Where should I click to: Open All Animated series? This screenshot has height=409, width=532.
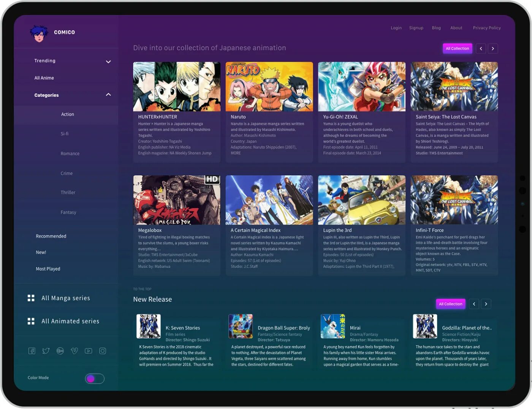[70, 321]
